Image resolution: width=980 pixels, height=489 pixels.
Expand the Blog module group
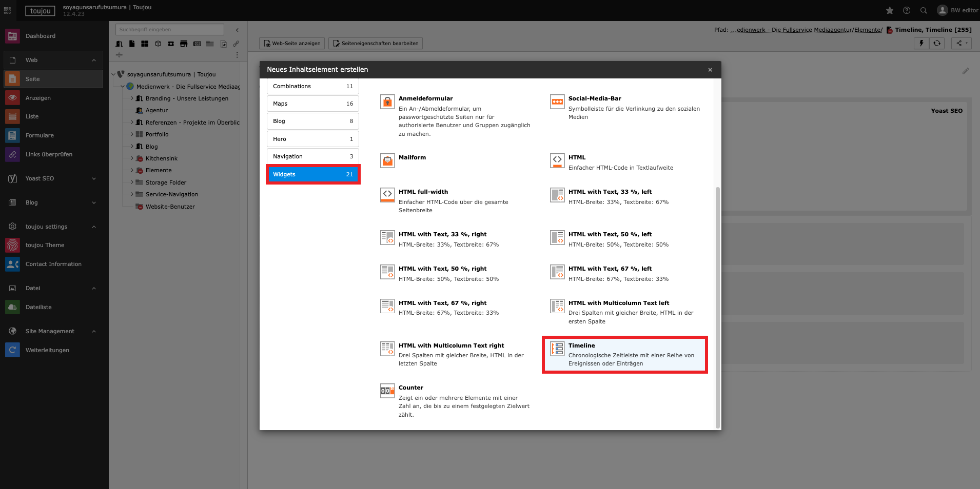coord(94,202)
